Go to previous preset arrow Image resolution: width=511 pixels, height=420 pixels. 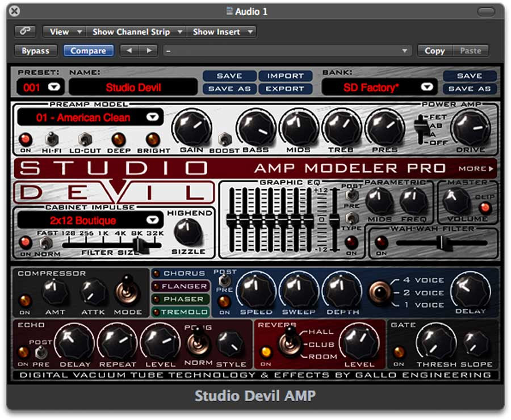pyautogui.click(x=129, y=51)
